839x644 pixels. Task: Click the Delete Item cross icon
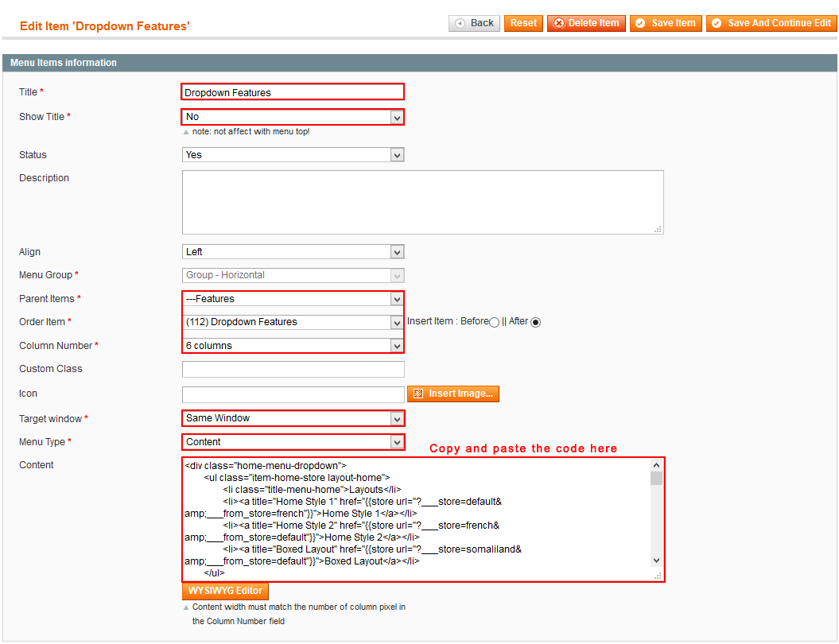(x=558, y=23)
